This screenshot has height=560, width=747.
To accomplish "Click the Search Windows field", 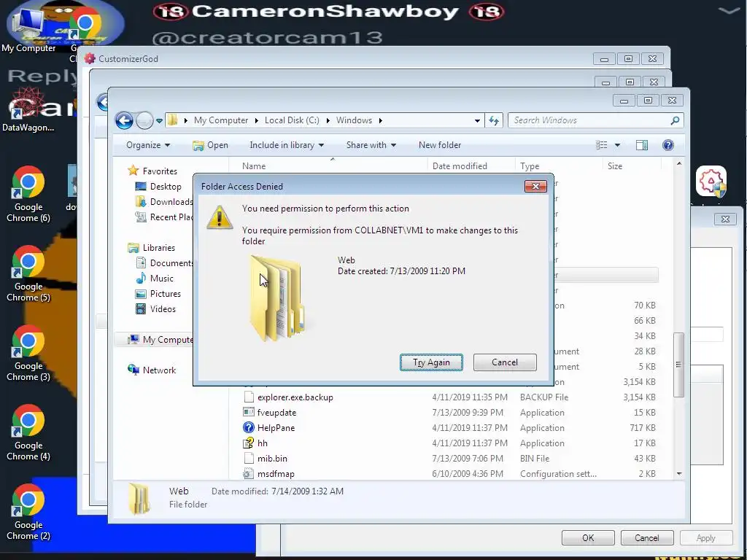I will tap(596, 120).
